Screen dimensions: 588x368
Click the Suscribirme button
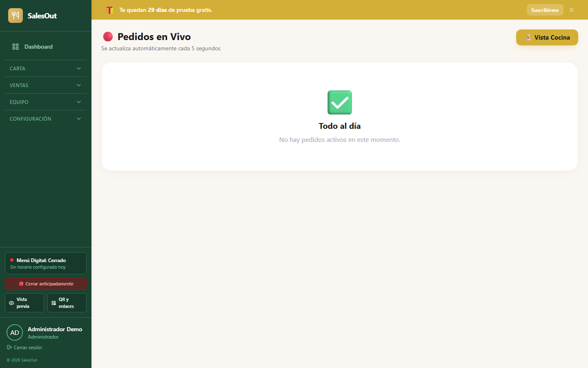[545, 10]
